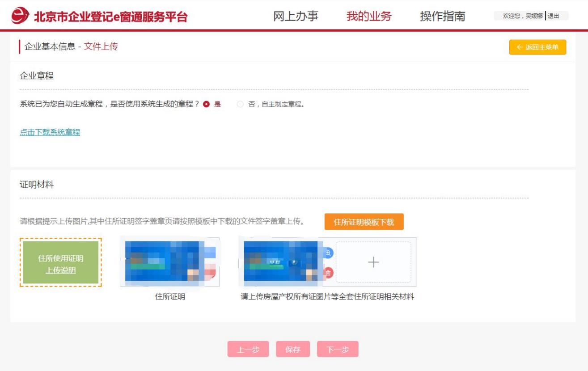
Task: Select 否，自主制定章程 radio option
Action: (x=241, y=104)
